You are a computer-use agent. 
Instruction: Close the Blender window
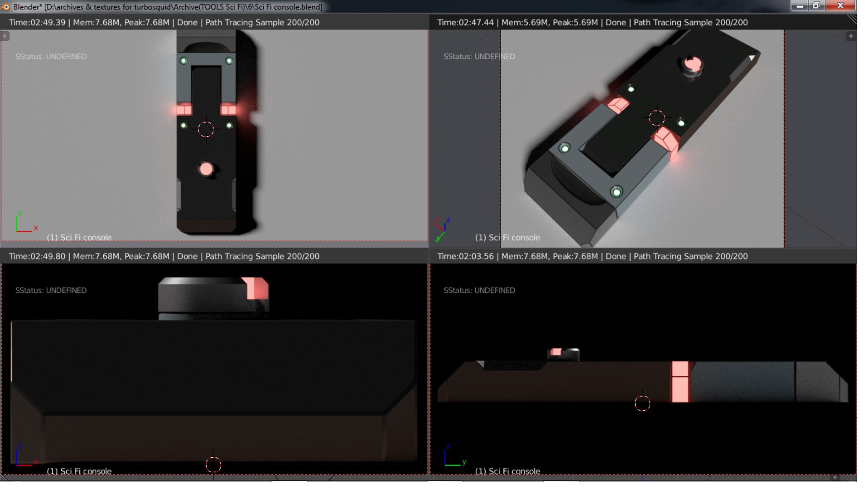pyautogui.click(x=840, y=5)
